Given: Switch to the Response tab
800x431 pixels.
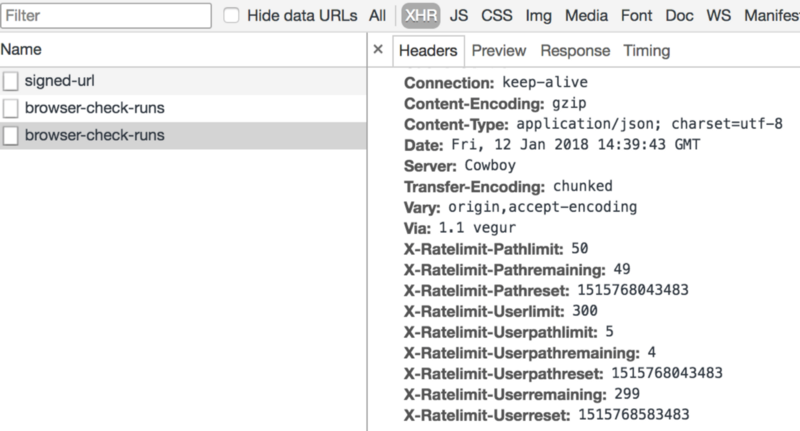Looking at the screenshot, I should click(x=575, y=50).
